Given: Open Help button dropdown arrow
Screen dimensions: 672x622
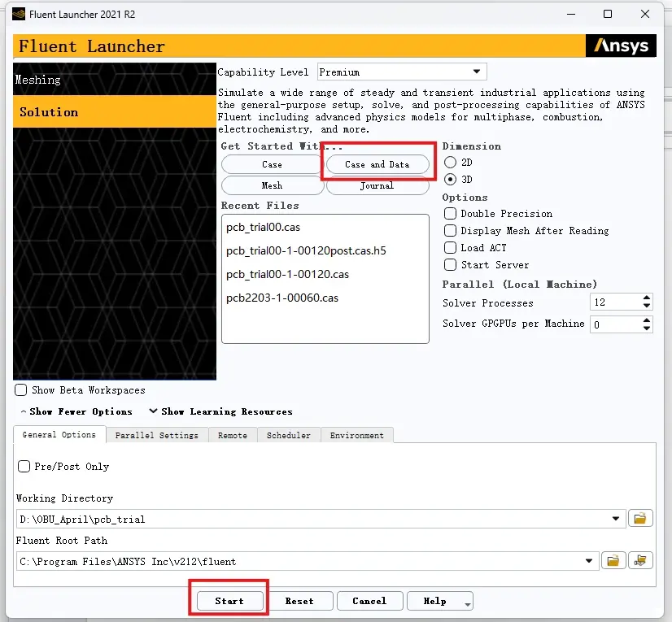Looking at the screenshot, I should click(468, 604).
